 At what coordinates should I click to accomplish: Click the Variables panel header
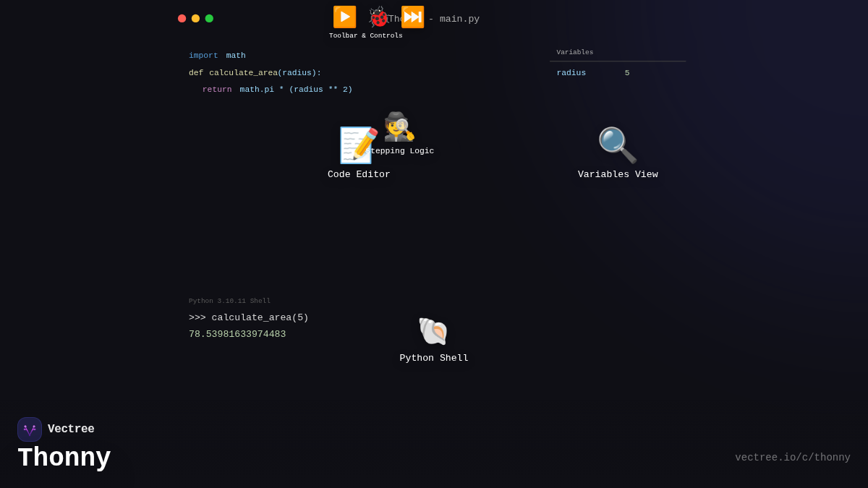[575, 53]
